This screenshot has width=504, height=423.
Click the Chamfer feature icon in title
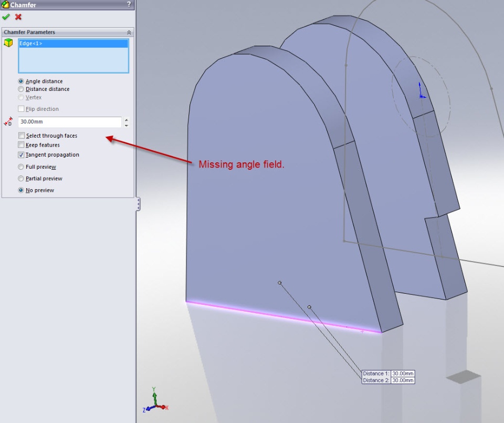tap(5, 5)
